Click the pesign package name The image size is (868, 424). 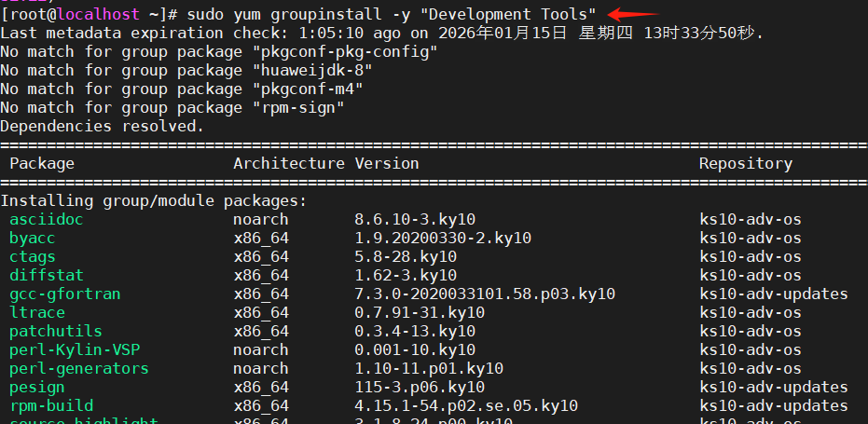point(37,387)
